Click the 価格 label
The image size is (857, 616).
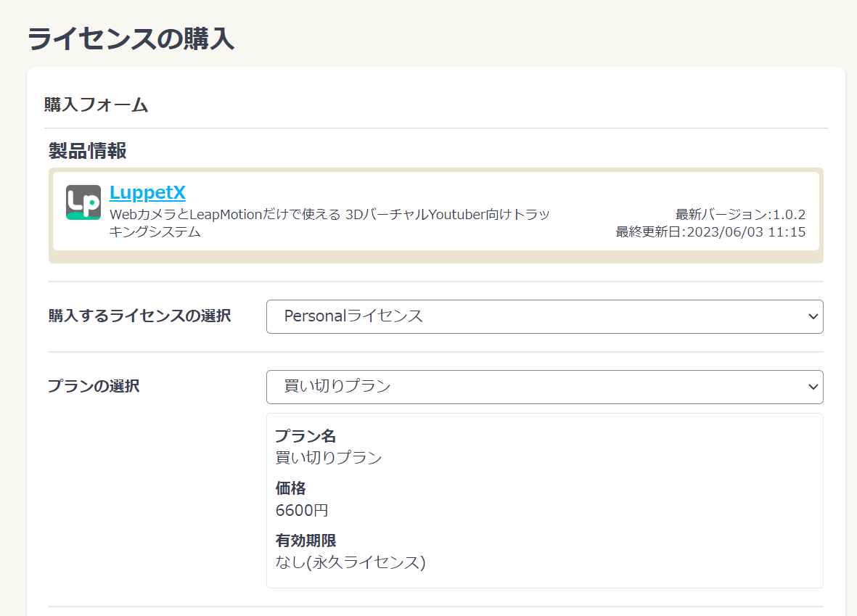point(290,488)
